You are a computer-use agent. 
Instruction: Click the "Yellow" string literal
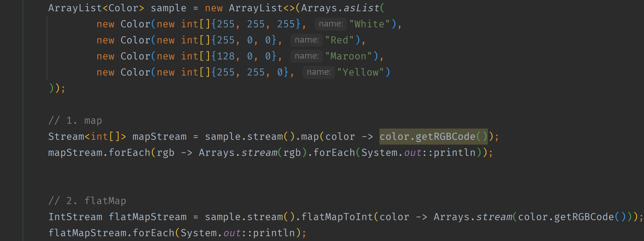[x=360, y=72]
